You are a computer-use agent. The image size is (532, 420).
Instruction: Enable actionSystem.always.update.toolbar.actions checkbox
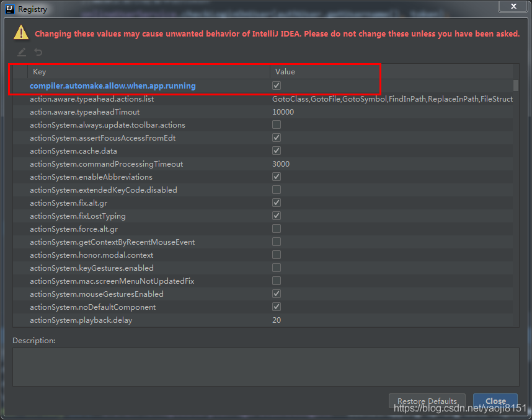pyautogui.click(x=277, y=125)
